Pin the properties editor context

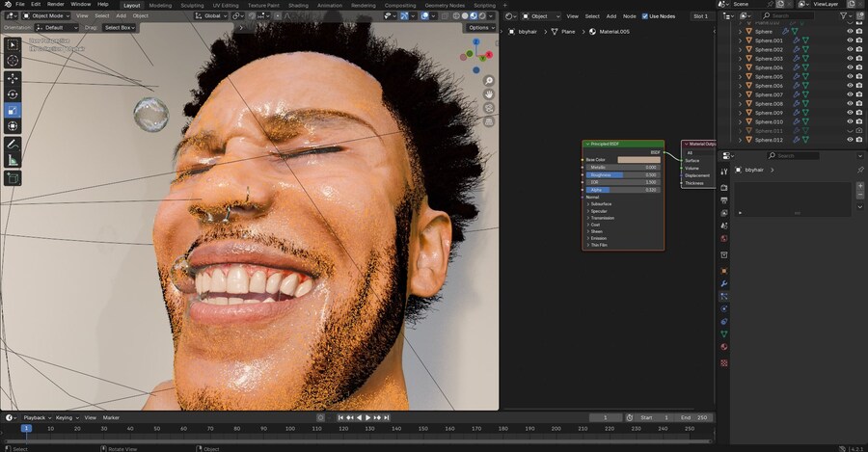coord(860,170)
